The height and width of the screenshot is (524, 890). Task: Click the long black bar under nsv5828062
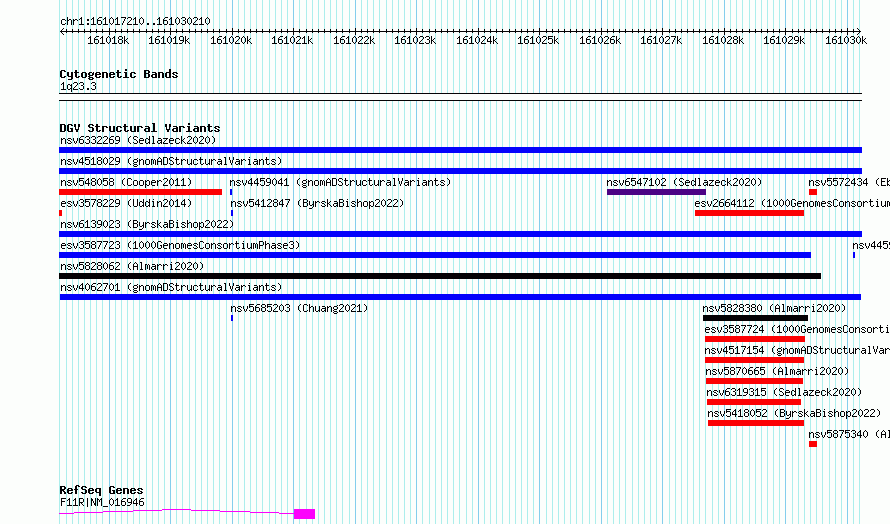coord(440,276)
